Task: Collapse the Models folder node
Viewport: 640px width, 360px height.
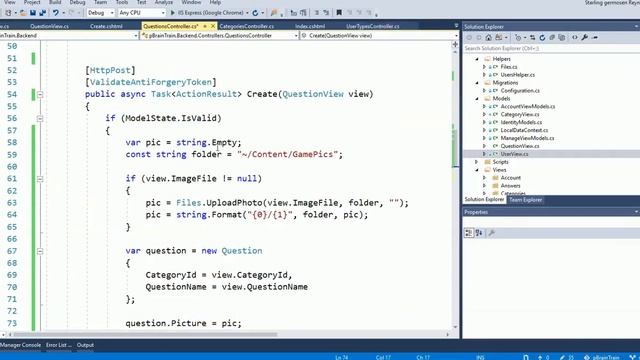Action: (x=477, y=98)
